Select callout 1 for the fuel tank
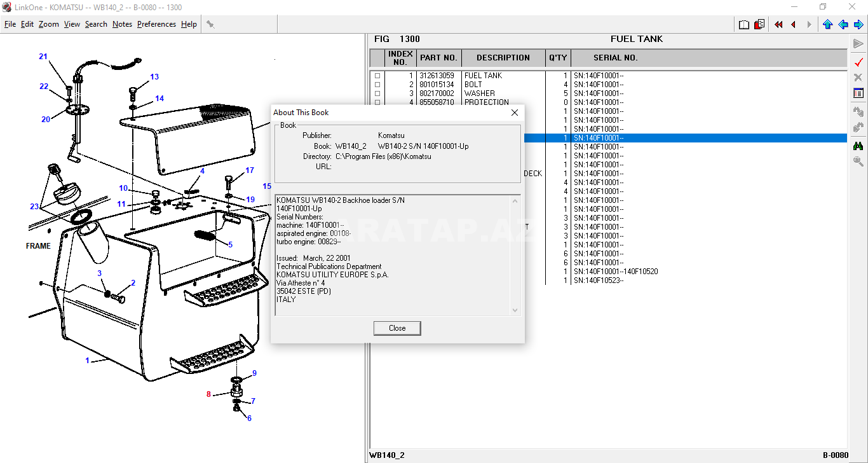 point(88,361)
